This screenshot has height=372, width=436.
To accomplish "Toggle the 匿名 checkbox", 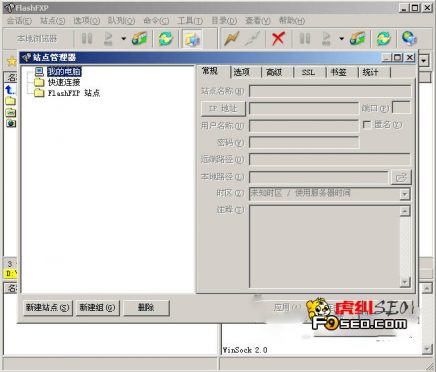I will 367,125.
